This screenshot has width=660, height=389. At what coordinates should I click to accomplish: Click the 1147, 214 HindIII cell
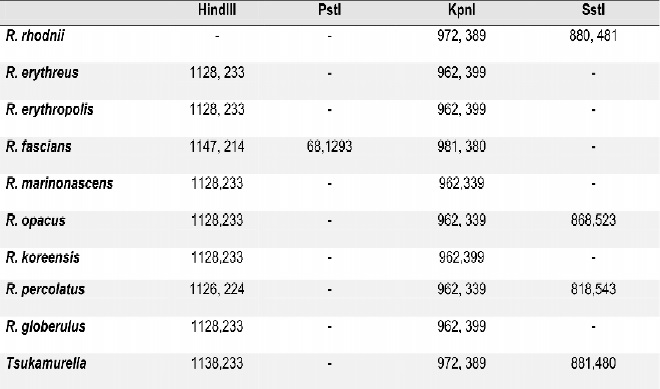[x=217, y=147]
